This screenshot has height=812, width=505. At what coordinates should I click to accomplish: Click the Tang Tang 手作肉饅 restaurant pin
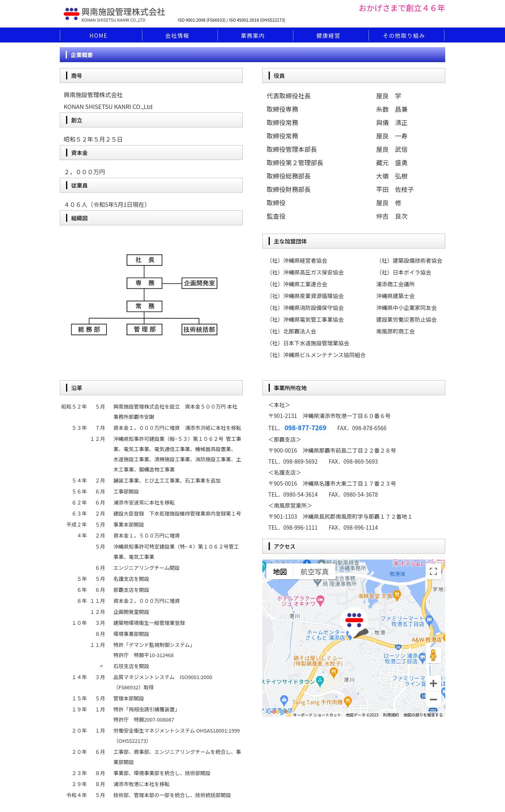(x=347, y=701)
